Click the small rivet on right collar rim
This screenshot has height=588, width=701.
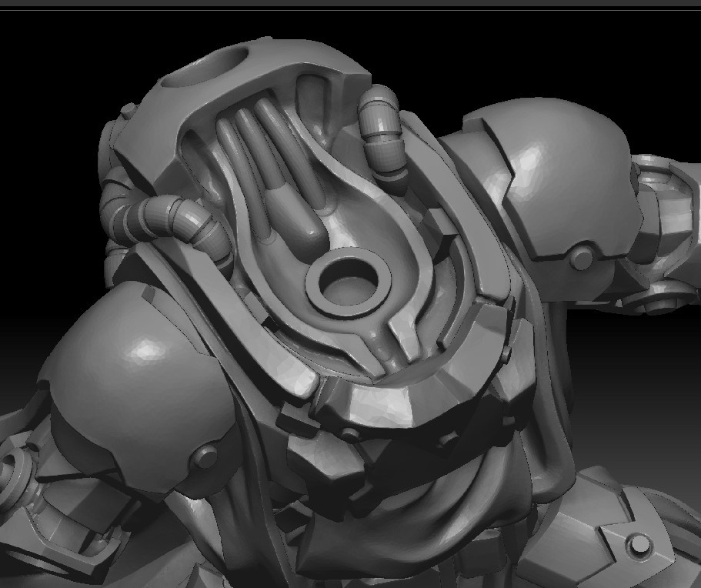click(x=506, y=354)
